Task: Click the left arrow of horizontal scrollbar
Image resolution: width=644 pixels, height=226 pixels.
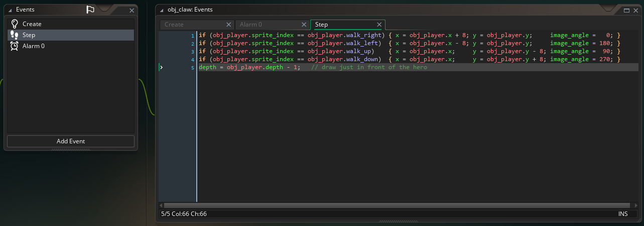Action: coord(161,205)
